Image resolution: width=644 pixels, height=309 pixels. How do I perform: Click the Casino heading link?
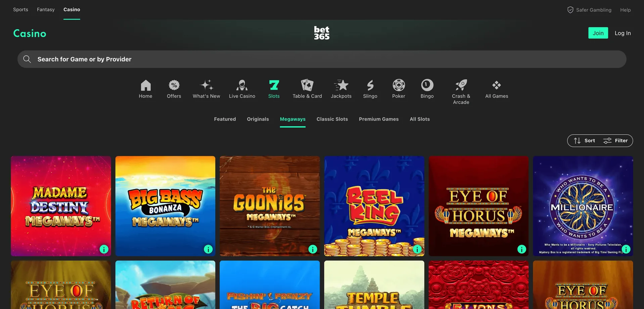tap(30, 33)
